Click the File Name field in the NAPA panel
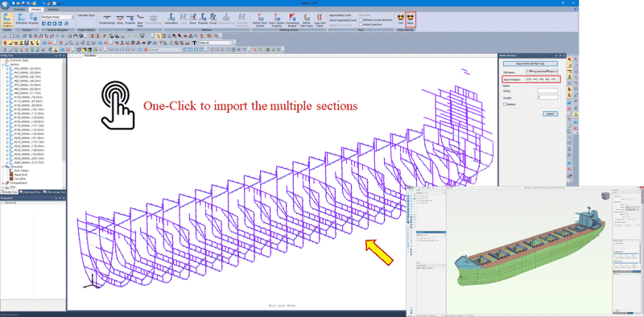644x317 pixels. click(x=542, y=72)
